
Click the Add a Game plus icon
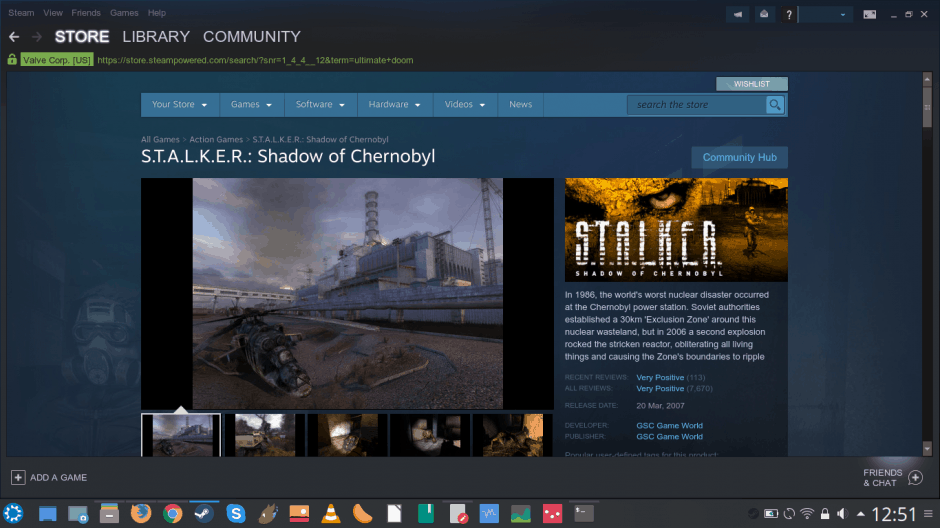click(x=18, y=477)
